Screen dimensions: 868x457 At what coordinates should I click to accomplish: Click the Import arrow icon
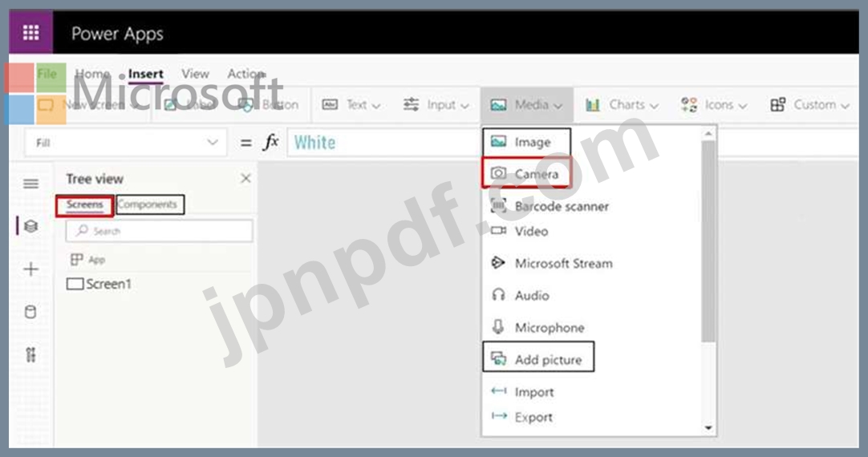pyautogui.click(x=499, y=390)
